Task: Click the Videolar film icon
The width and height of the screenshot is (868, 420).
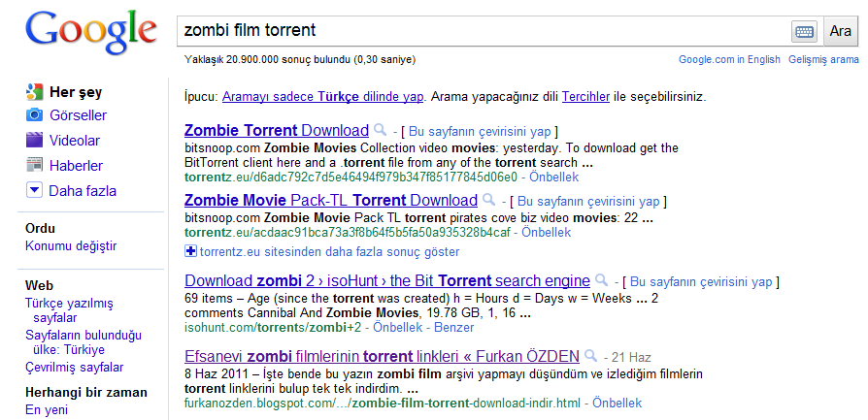Action: 34,140
